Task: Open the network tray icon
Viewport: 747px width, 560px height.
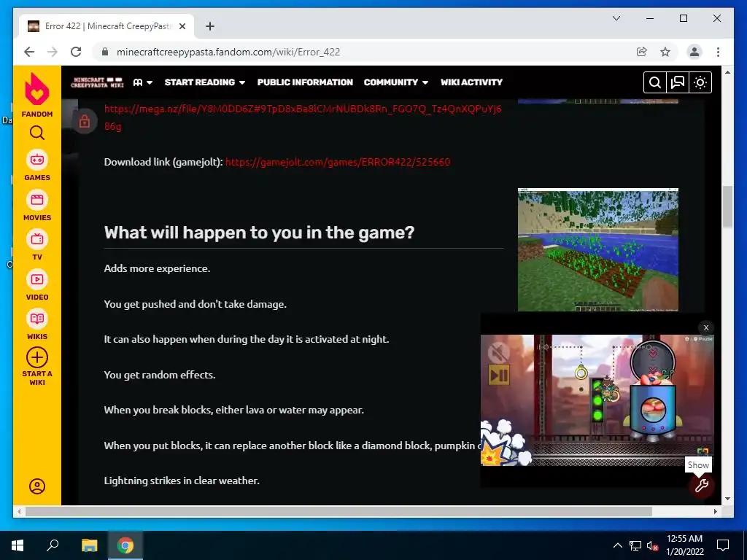Action: coord(635,545)
